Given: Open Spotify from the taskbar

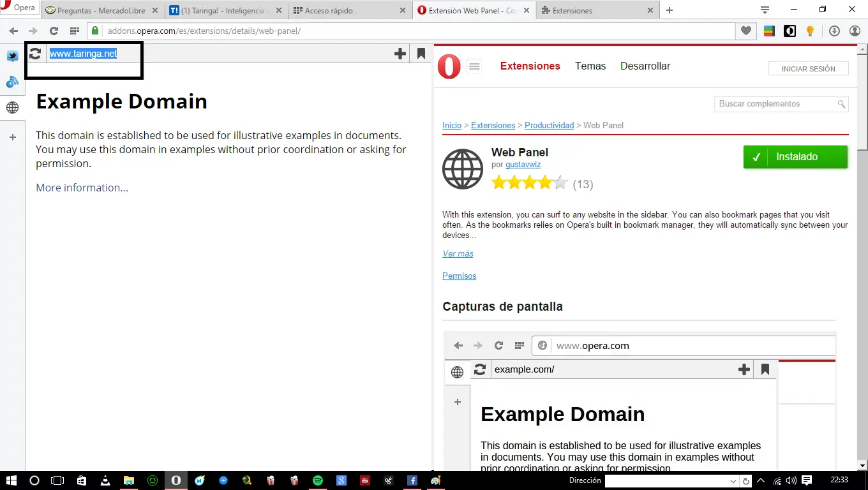Looking at the screenshot, I should click(318, 480).
